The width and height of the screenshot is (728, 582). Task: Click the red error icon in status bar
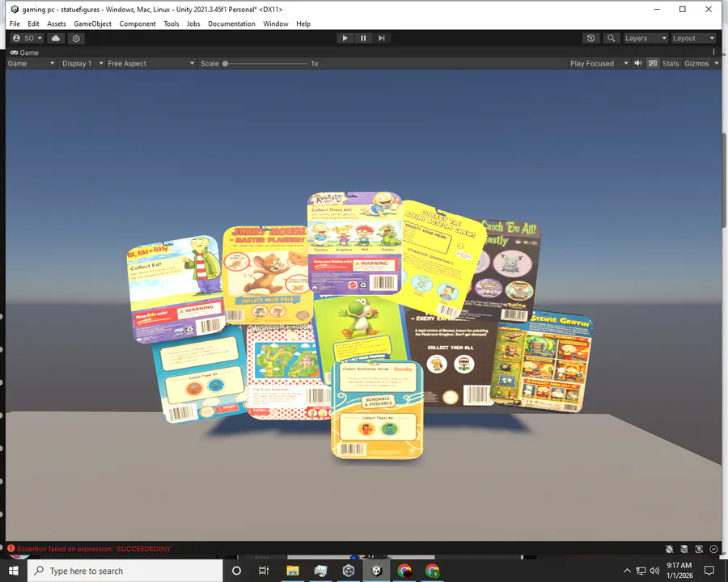click(x=11, y=549)
